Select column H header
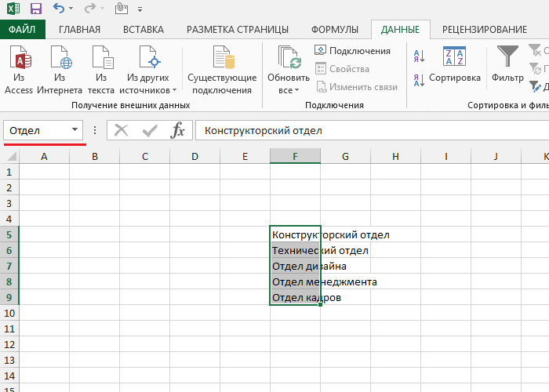 pos(395,156)
